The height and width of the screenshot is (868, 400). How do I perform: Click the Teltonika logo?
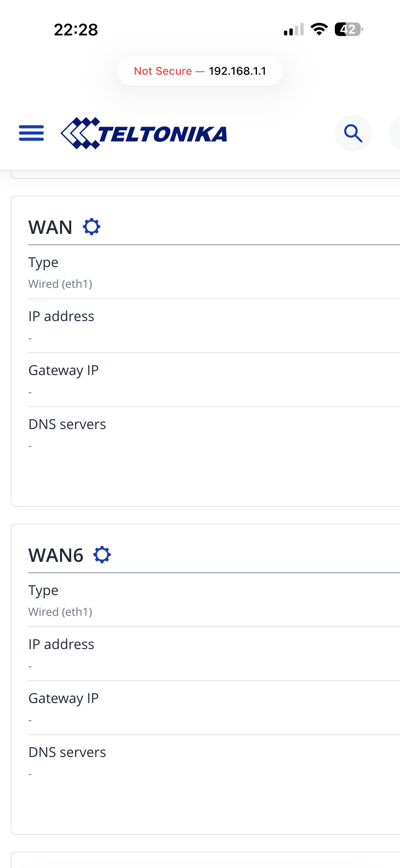[144, 133]
